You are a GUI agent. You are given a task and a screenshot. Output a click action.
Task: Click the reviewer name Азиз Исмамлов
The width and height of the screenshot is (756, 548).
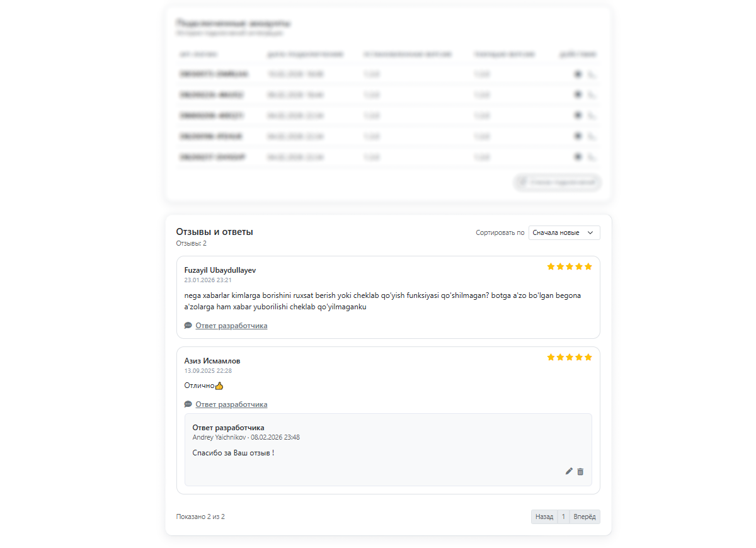tap(212, 361)
